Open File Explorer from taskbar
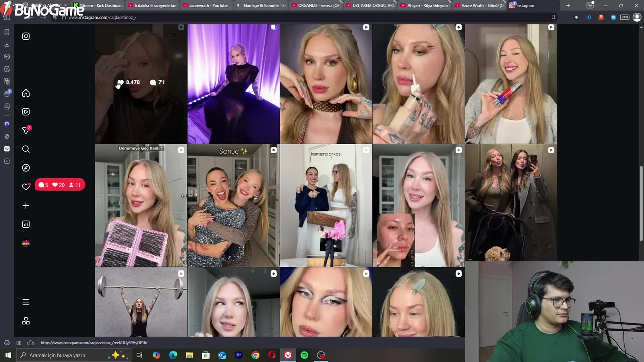 coord(189,355)
